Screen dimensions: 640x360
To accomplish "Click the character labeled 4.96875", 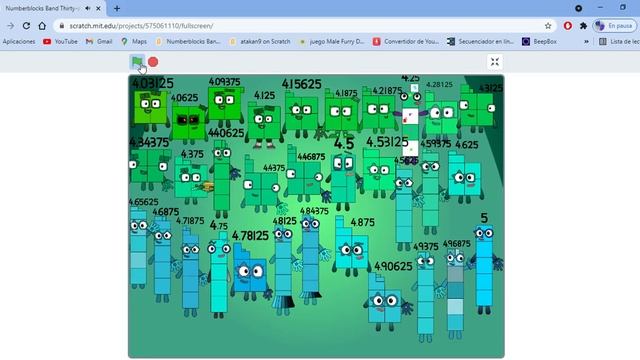I will (x=456, y=293).
